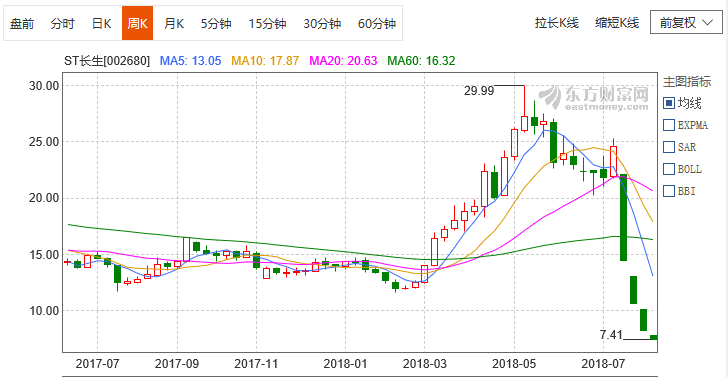
Task: Check the BBI indicator box
Action: coord(669,191)
